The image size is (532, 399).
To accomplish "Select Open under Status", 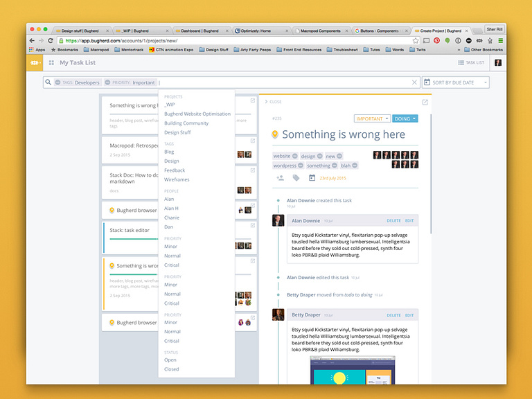I will tap(170, 360).
